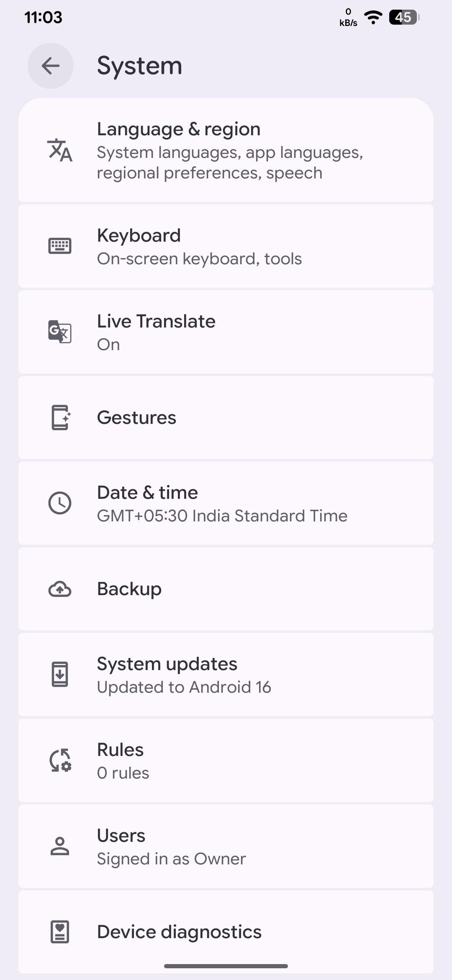This screenshot has width=452, height=980.
Task: Tap the Backup cloud icon
Action: pos(60,589)
